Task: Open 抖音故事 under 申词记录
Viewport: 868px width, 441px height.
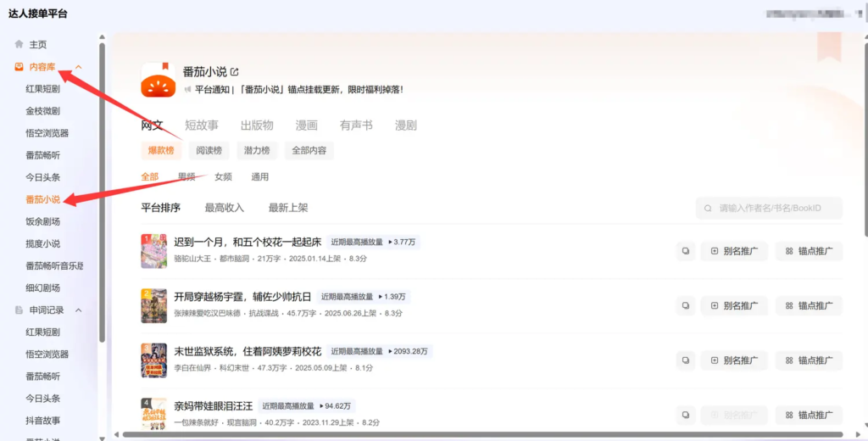Action: click(x=42, y=421)
